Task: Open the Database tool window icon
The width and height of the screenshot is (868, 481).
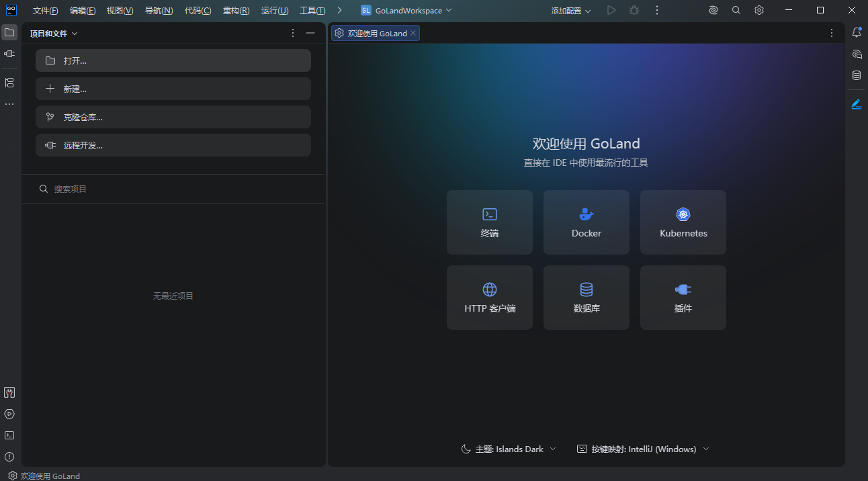Action: point(857,75)
